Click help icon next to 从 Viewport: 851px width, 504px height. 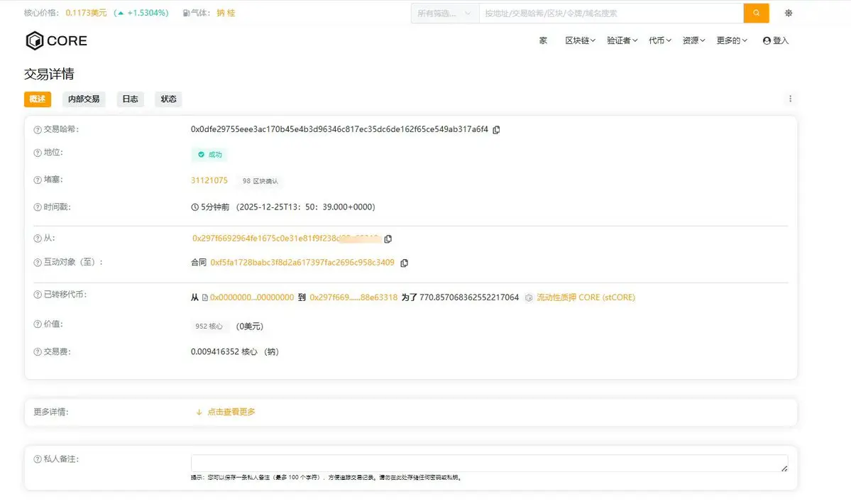(x=38, y=239)
